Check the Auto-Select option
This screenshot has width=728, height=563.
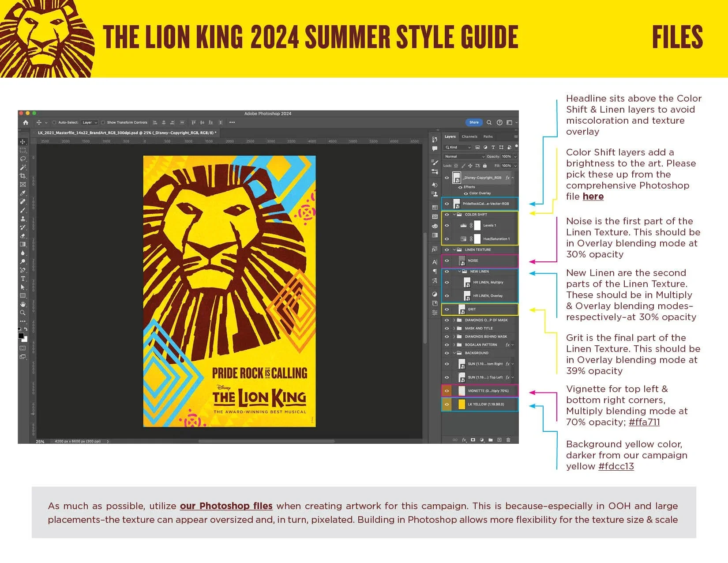[x=54, y=122]
